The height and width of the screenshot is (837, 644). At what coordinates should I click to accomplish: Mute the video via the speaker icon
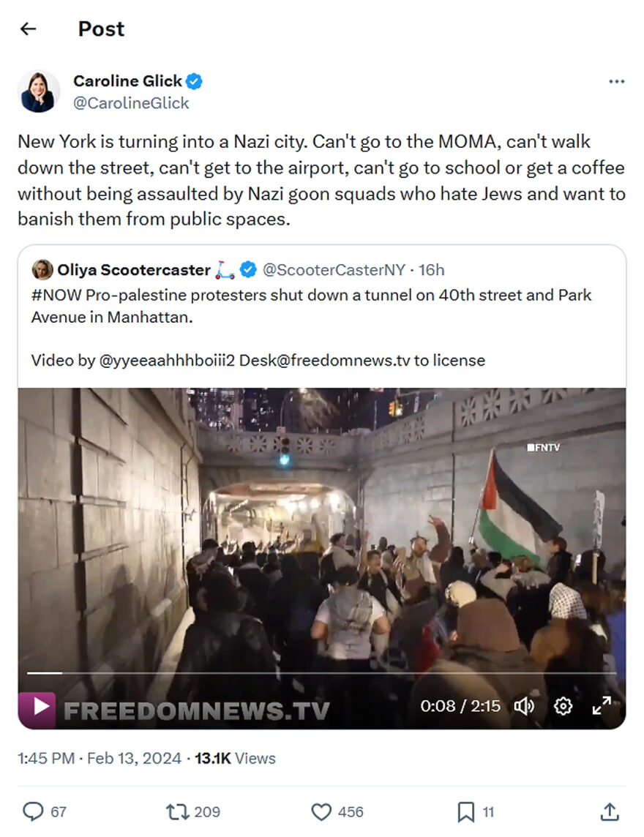coord(524,706)
